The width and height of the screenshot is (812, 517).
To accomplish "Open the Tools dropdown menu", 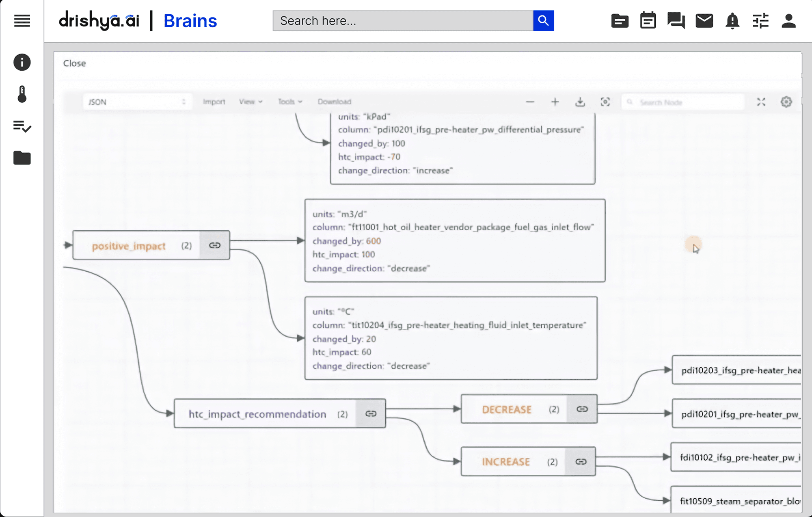I will pyautogui.click(x=290, y=102).
